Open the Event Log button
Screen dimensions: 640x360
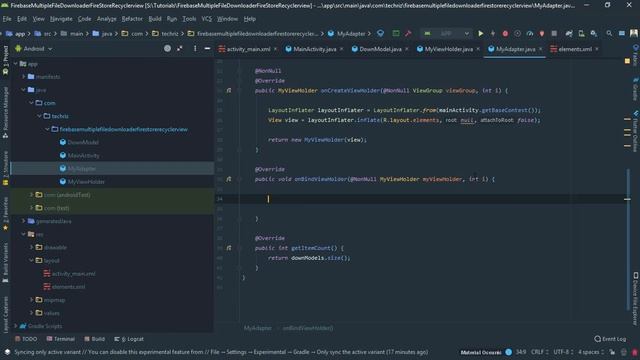pos(610,339)
